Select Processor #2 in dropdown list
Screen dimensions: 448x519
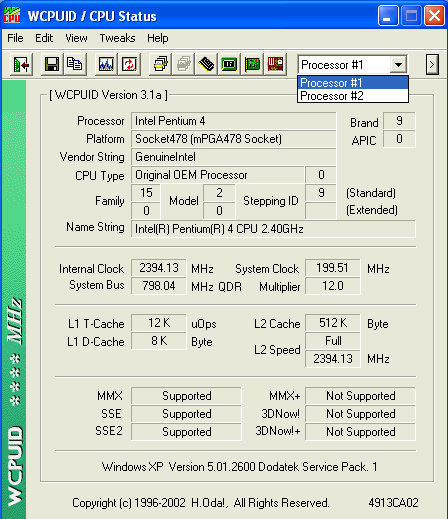[353, 96]
